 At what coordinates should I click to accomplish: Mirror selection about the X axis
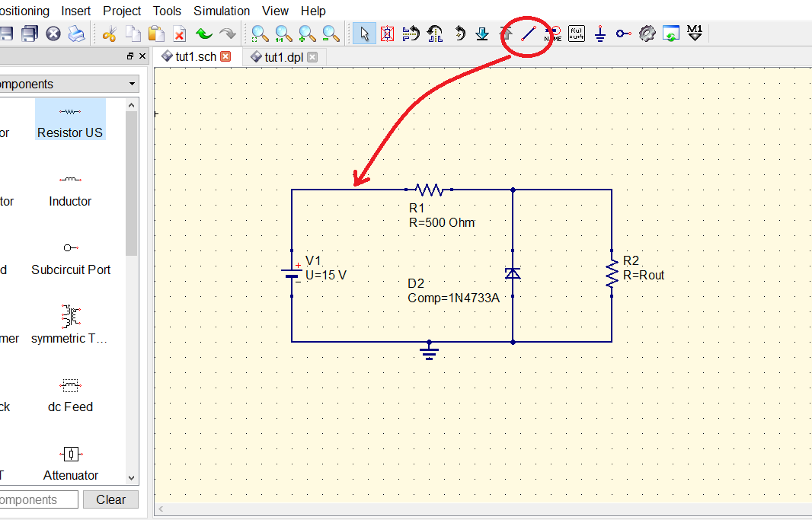click(x=411, y=34)
